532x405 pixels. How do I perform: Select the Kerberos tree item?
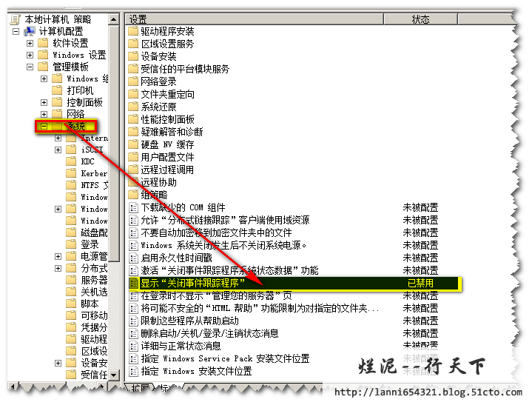click(x=94, y=173)
